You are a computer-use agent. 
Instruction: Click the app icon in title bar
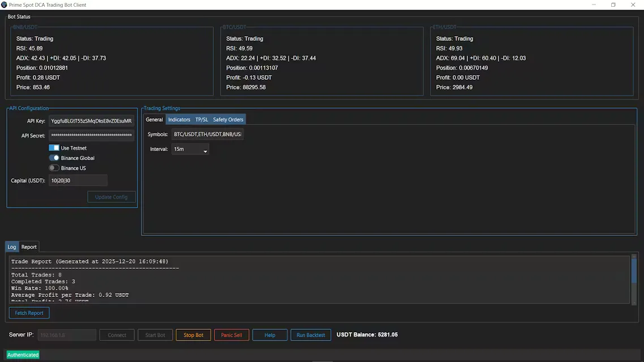4,5
